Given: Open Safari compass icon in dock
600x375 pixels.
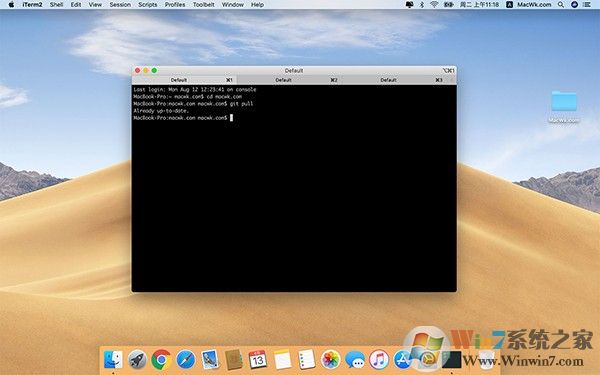Looking at the screenshot, I should click(x=186, y=359).
